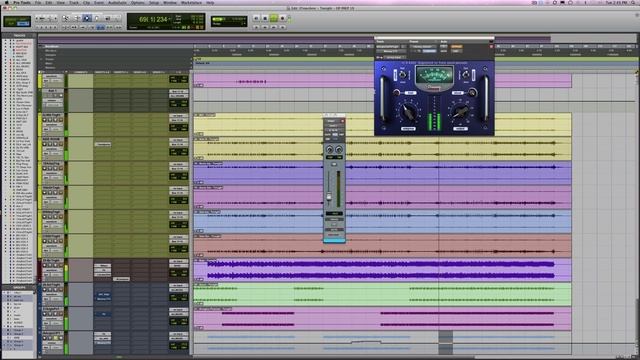Image resolution: width=640 pixels, height=360 pixels.
Task: Open the Edit menu
Action: (x=49, y=2)
